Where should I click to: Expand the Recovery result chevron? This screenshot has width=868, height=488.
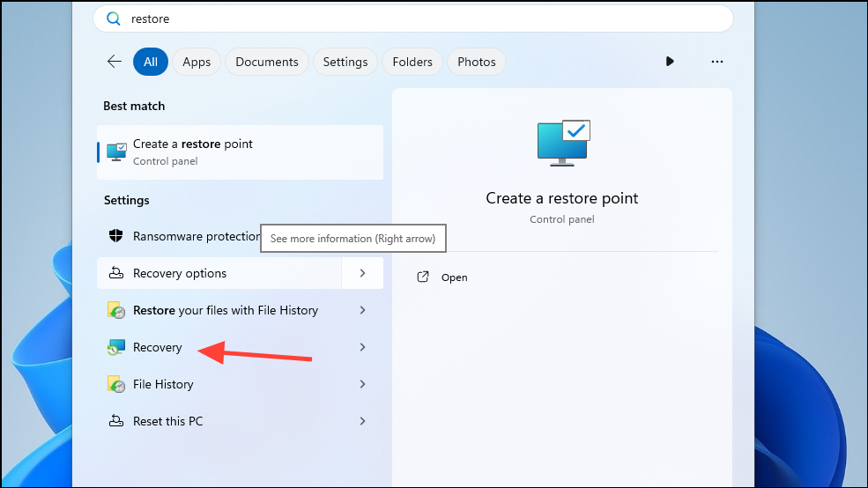(362, 347)
